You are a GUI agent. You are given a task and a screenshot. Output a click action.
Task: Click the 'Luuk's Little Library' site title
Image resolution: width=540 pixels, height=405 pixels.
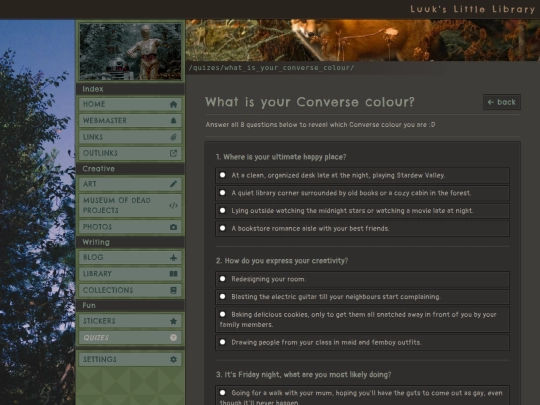pyautogui.click(x=472, y=9)
